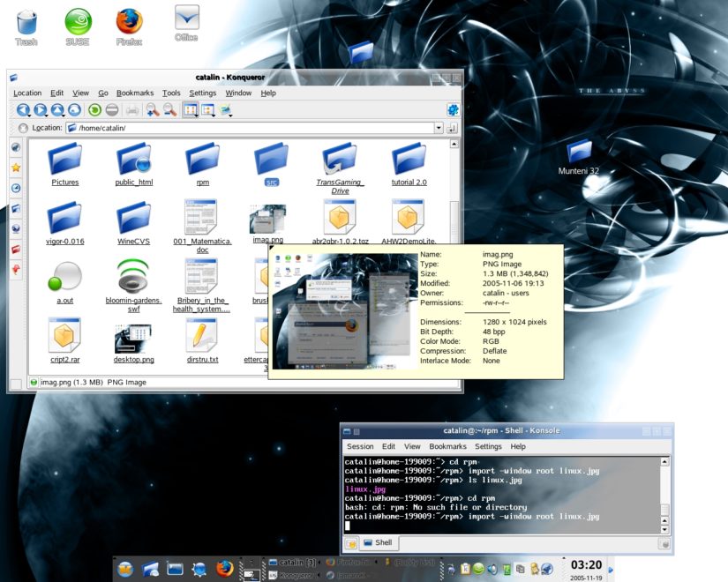Toggle the desktop pager preview in panel
728x582 pixels.
coord(251,574)
